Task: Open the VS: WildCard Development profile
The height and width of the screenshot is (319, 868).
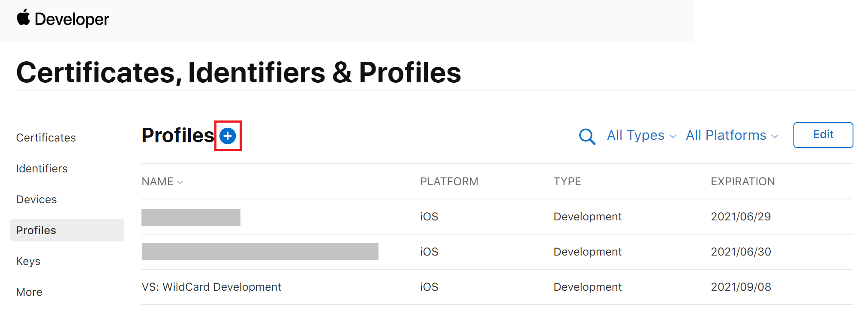Action: (x=211, y=287)
